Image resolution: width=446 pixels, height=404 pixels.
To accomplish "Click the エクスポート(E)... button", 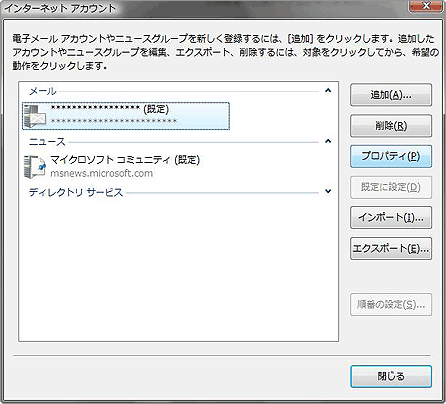I will 391,248.
